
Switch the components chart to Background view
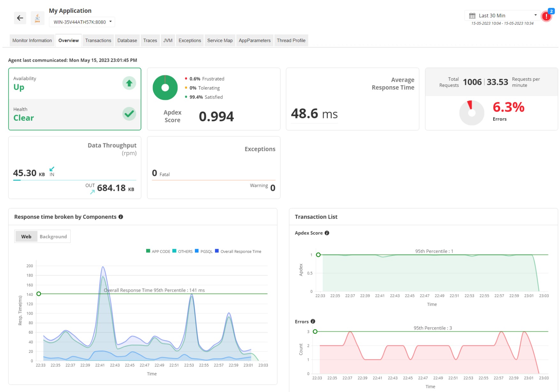(x=53, y=236)
